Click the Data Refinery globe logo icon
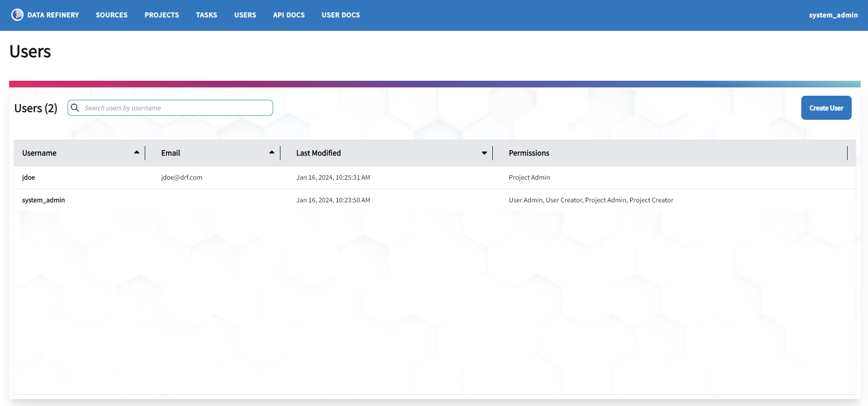Image resolution: width=868 pixels, height=406 pixels. [17, 15]
